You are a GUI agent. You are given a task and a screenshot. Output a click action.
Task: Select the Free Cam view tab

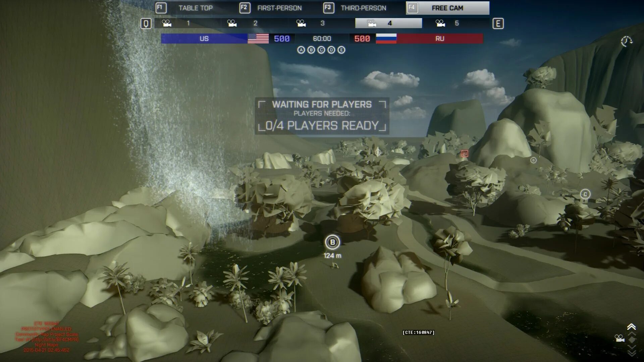tap(447, 8)
